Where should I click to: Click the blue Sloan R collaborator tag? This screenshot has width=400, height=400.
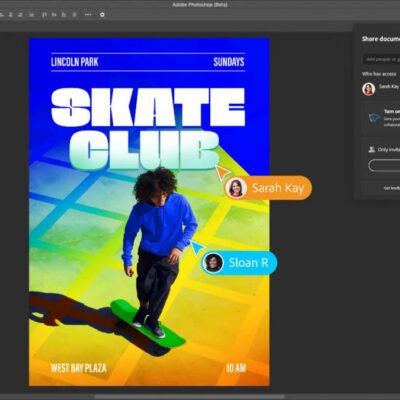click(x=239, y=263)
